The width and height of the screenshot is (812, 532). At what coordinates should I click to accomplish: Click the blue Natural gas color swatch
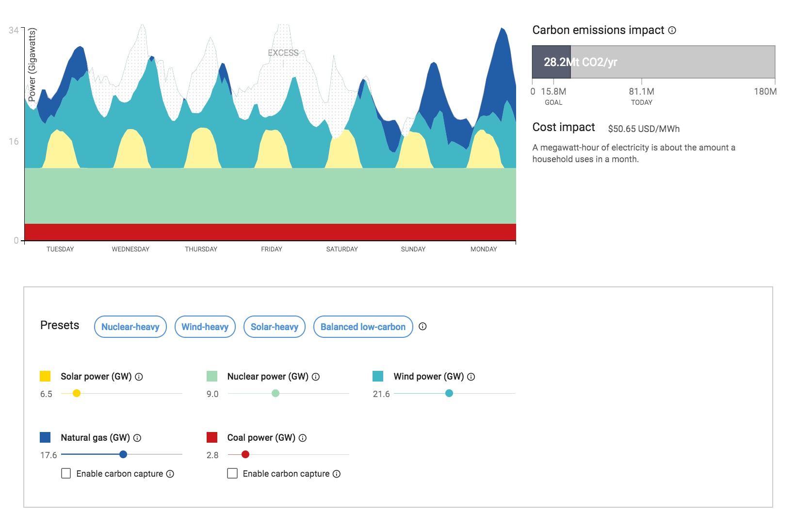45,437
